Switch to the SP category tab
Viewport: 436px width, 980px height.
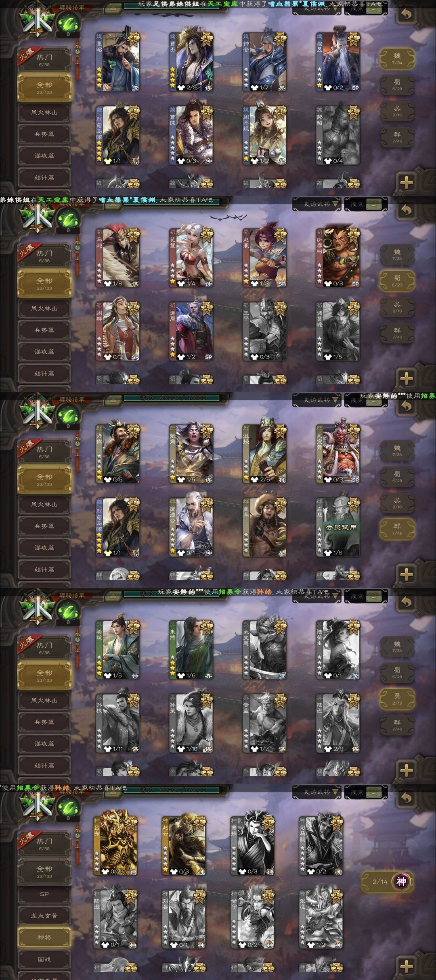click(44, 894)
